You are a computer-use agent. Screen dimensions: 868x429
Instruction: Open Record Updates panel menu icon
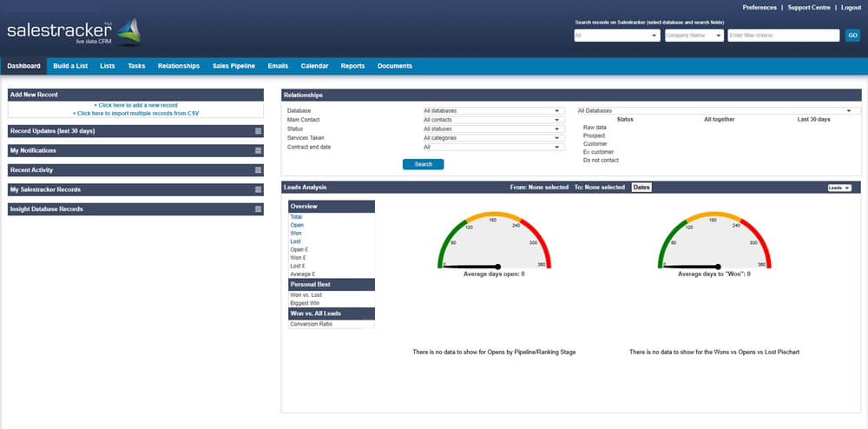click(x=258, y=131)
